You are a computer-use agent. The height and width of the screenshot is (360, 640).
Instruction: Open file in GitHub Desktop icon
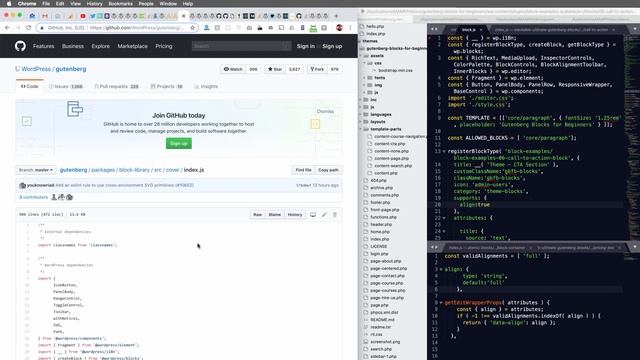tap(313, 215)
